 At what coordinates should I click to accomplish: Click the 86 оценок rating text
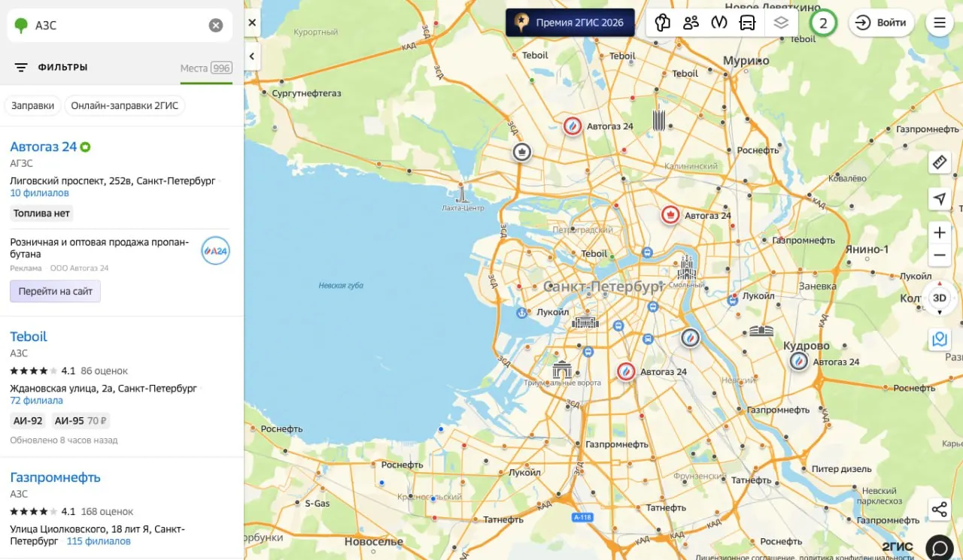coord(105,371)
